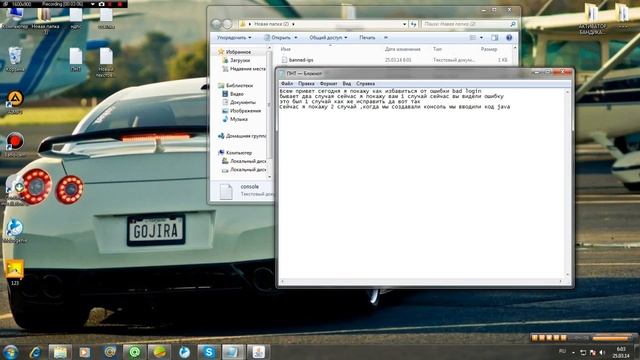Open the Формат menu in Notepad
This screenshot has width=640, height=360.
pyautogui.click(x=329, y=83)
